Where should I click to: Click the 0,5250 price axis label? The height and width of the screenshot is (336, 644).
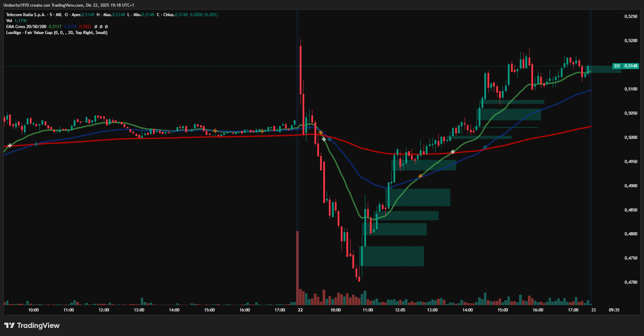pyautogui.click(x=631, y=16)
